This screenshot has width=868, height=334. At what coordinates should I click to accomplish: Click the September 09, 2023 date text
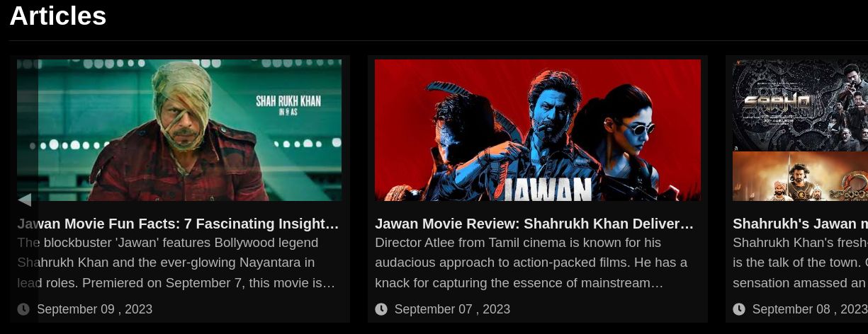click(94, 309)
